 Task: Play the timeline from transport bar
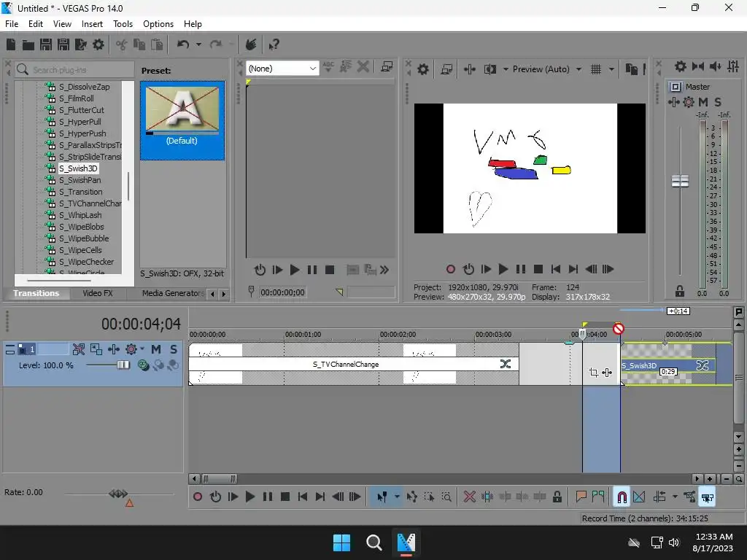click(x=250, y=497)
